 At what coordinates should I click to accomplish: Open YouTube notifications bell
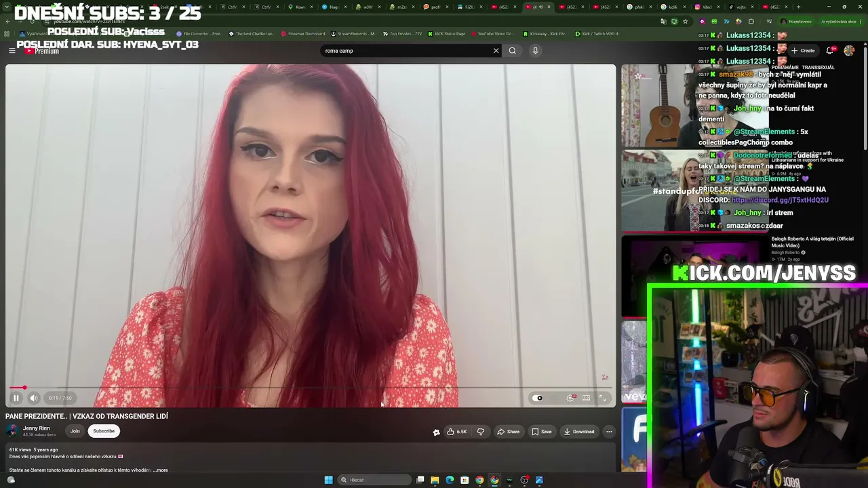[x=831, y=50]
